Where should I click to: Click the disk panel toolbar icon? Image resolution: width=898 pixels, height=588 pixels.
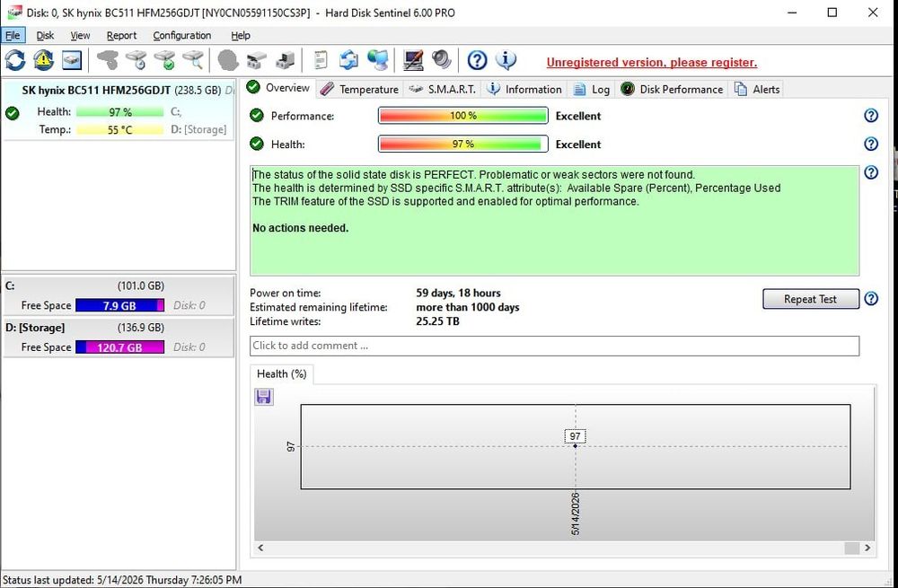(x=72, y=60)
